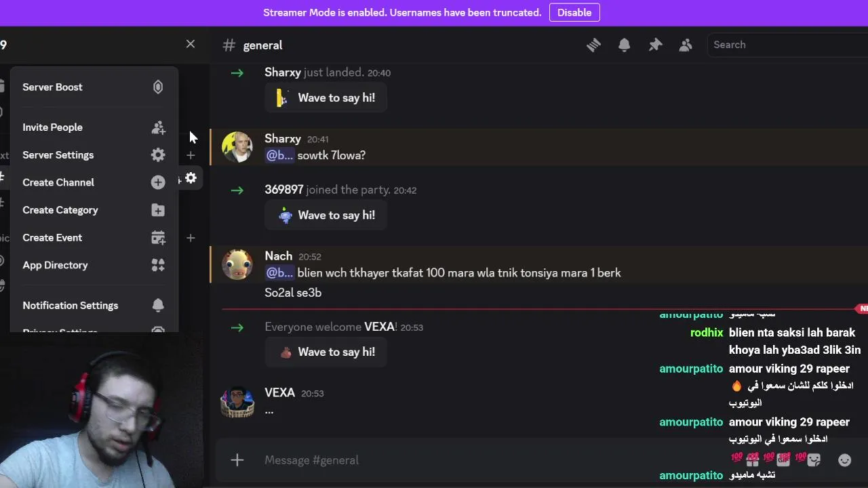This screenshot has height=488, width=868.
Task: Open channel settings gear beside the menu
Action: pos(191,178)
